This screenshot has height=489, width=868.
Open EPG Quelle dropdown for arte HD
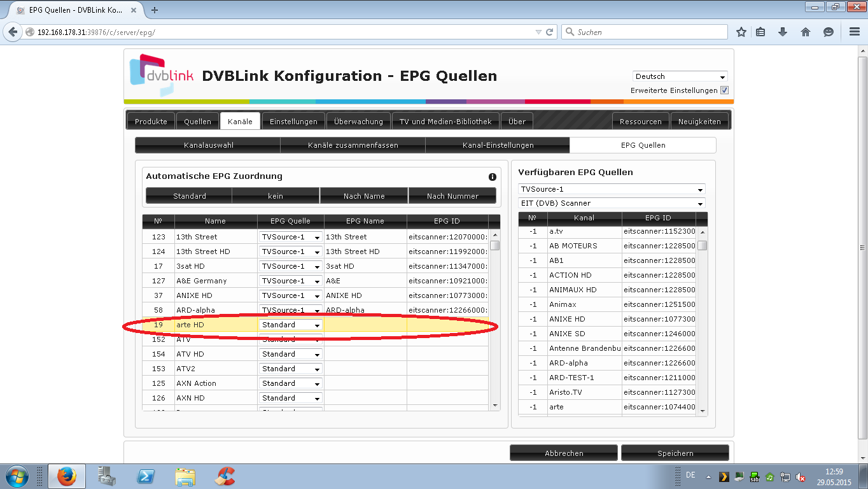click(x=291, y=325)
